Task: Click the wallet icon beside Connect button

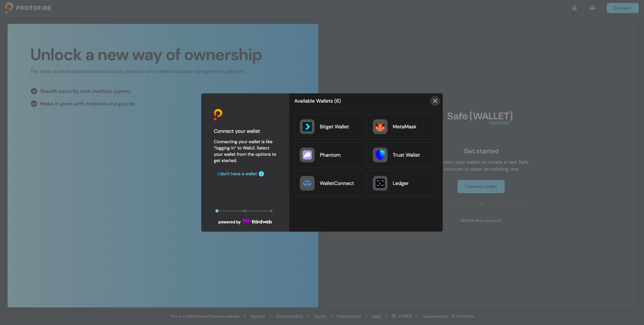Action: click(x=592, y=8)
